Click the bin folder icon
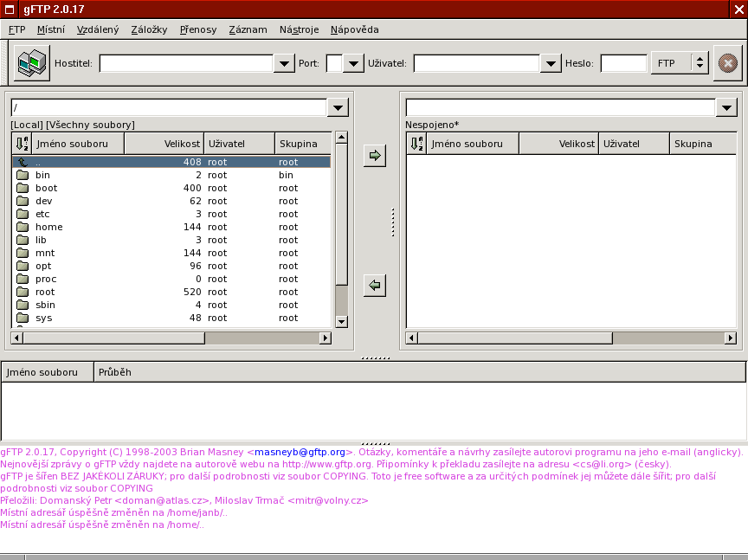The image size is (748, 560). [x=23, y=175]
